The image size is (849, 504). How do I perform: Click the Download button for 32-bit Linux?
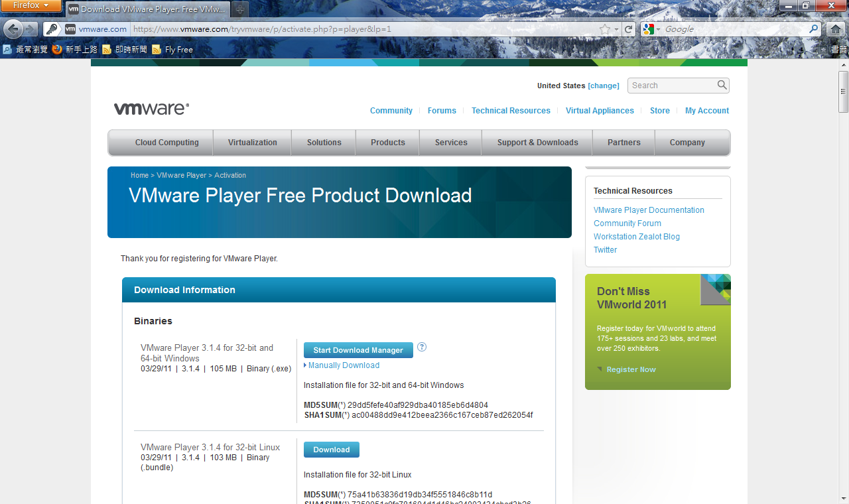click(x=332, y=450)
